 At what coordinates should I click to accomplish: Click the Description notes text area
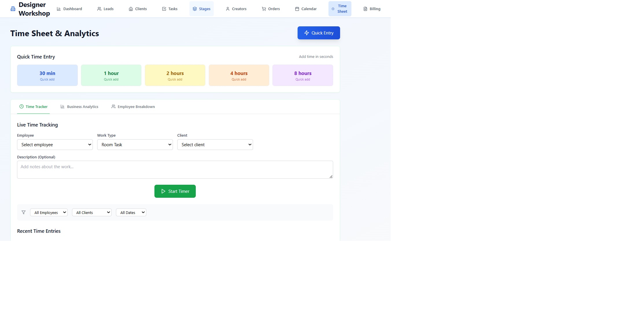(x=175, y=170)
